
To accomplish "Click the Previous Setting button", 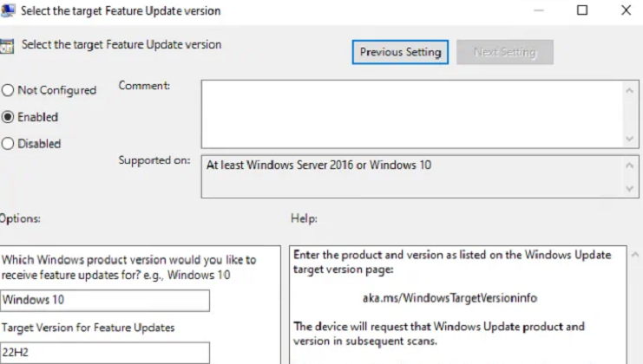I will (x=400, y=52).
